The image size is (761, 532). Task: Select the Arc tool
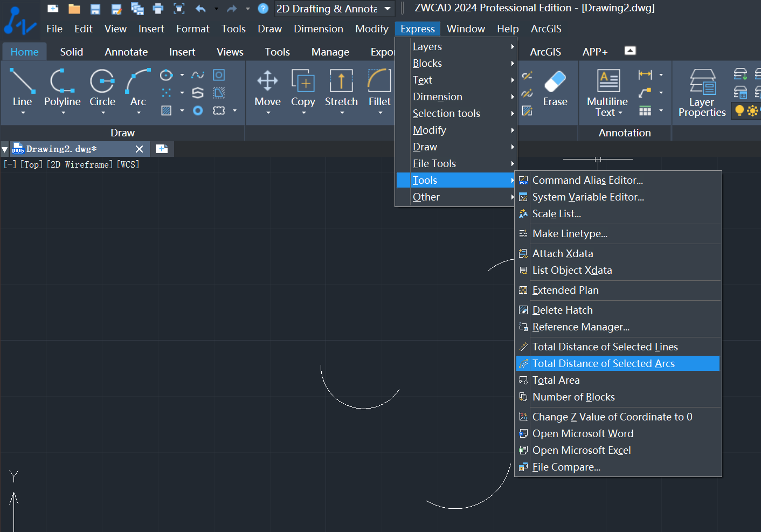[x=138, y=86]
